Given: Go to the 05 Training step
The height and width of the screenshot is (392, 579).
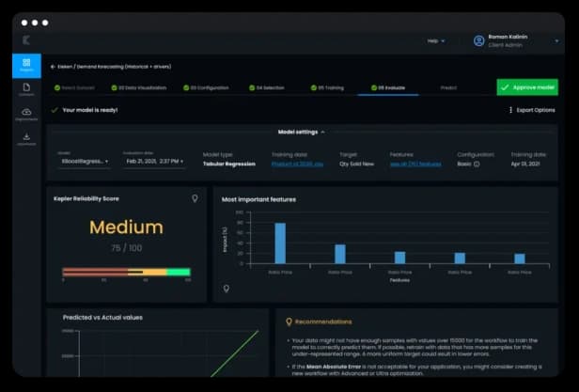Looking at the screenshot, I should [329, 87].
